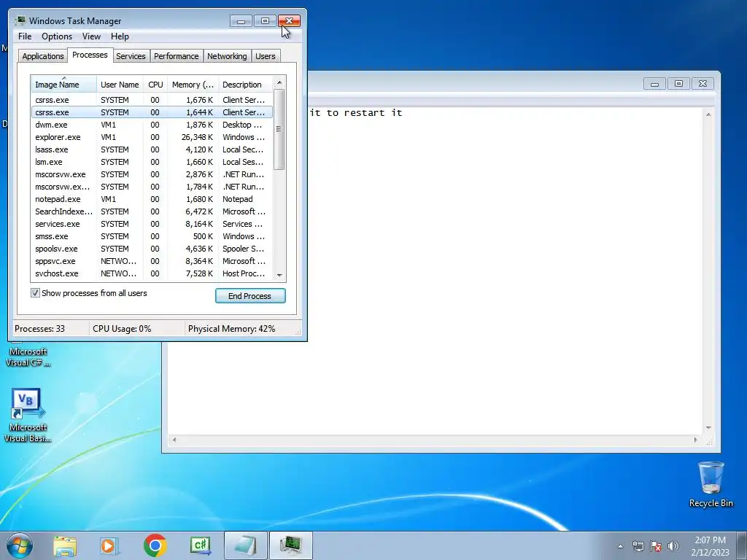Sort by Image Name column header

[64, 85]
